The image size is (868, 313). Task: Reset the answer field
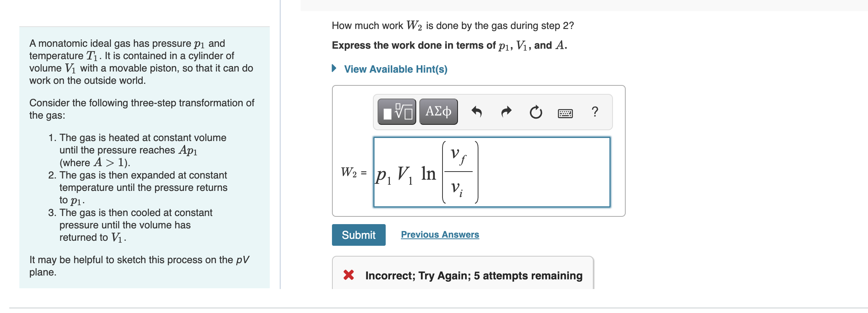click(536, 112)
